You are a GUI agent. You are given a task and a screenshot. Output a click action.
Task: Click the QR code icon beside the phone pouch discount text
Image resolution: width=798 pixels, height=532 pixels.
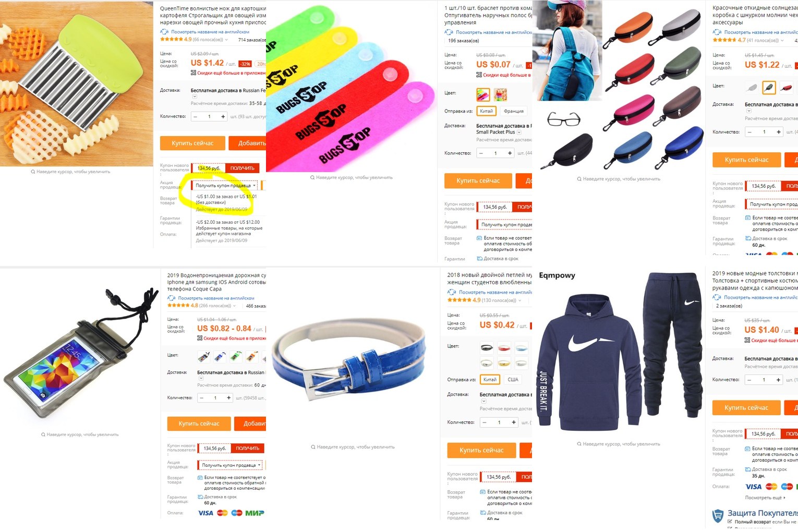(200, 338)
